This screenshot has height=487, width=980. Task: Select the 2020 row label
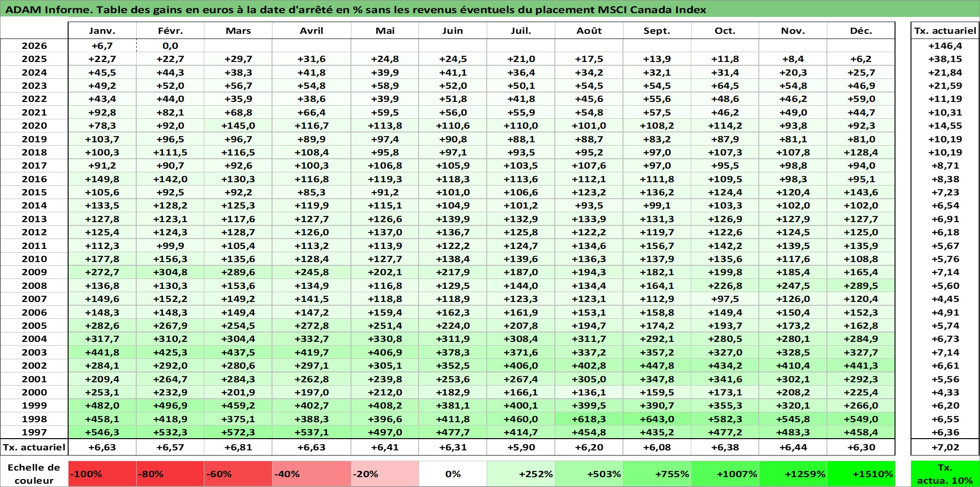tap(34, 125)
